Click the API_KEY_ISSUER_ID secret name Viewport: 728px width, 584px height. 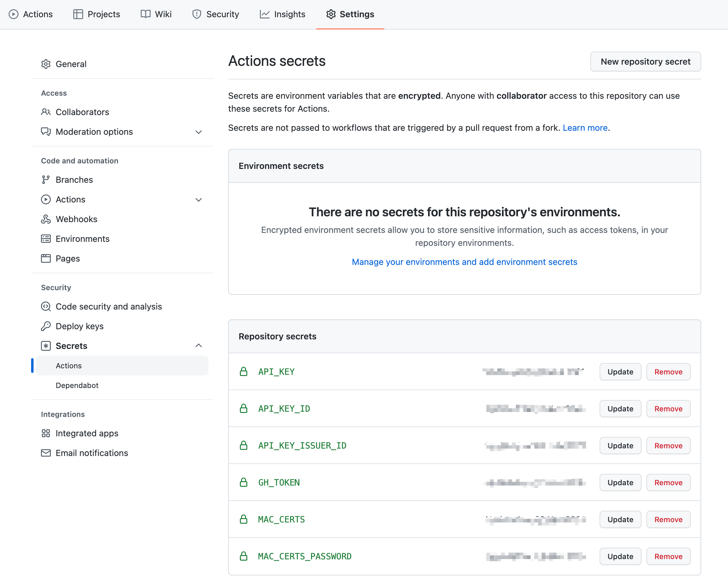302,445
